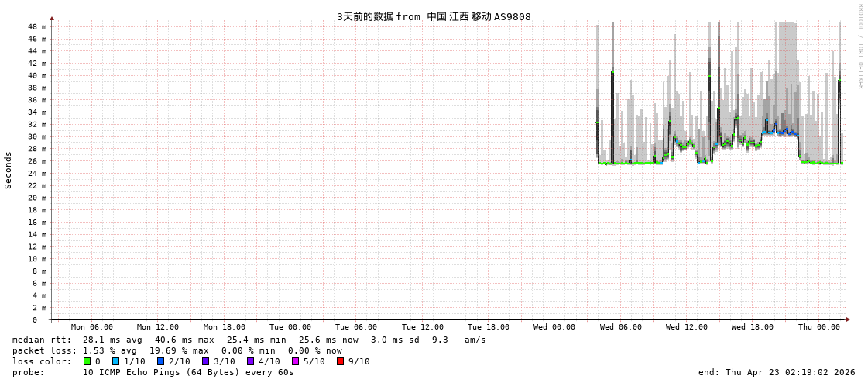
Task: Click the red 9/10 loss swatch
Action: pyautogui.click(x=340, y=361)
